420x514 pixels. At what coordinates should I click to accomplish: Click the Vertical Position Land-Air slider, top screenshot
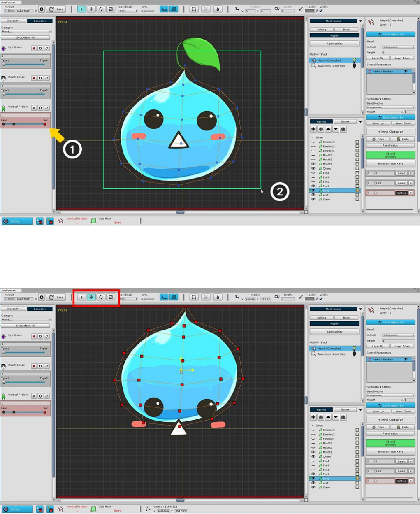(25, 124)
